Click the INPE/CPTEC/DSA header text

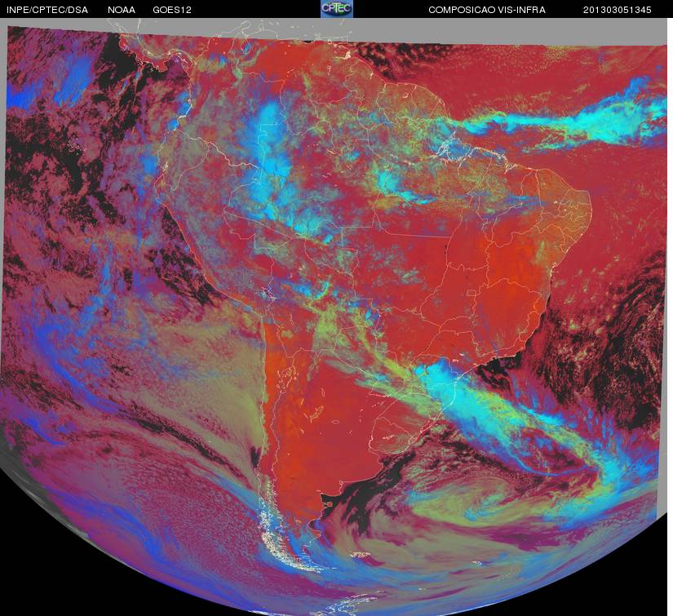point(47,10)
